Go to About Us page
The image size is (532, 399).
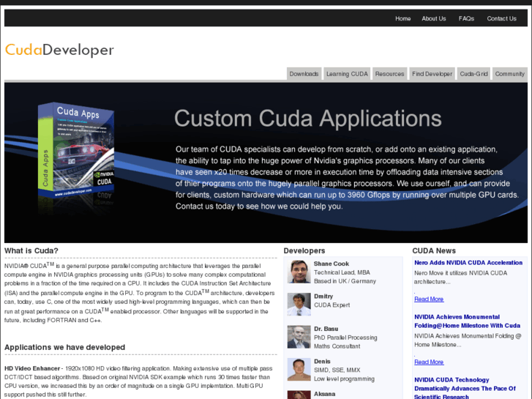pyautogui.click(x=434, y=19)
